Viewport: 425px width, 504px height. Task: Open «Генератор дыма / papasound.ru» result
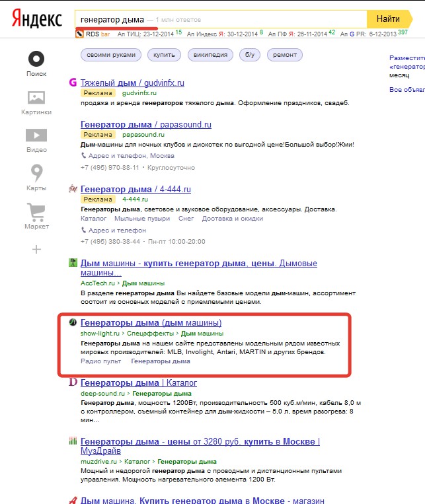145,124
